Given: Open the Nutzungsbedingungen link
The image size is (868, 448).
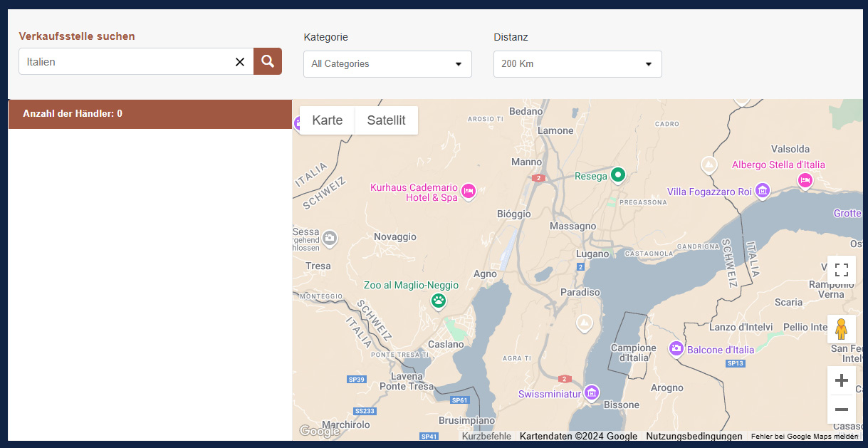Looking at the screenshot, I should pyautogui.click(x=694, y=437).
